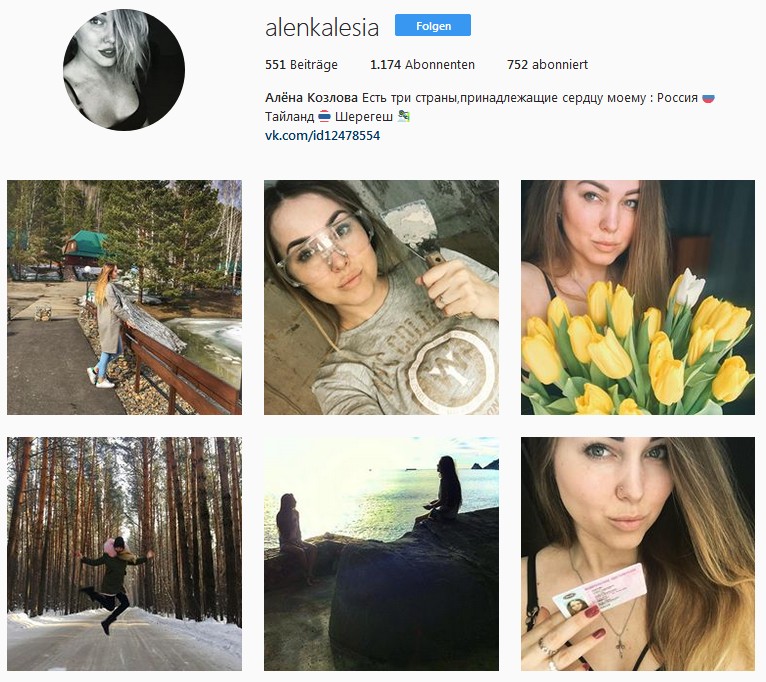The width and height of the screenshot is (766, 682).
Task: Click the 551 Beiträge posts count
Action: coord(301,64)
